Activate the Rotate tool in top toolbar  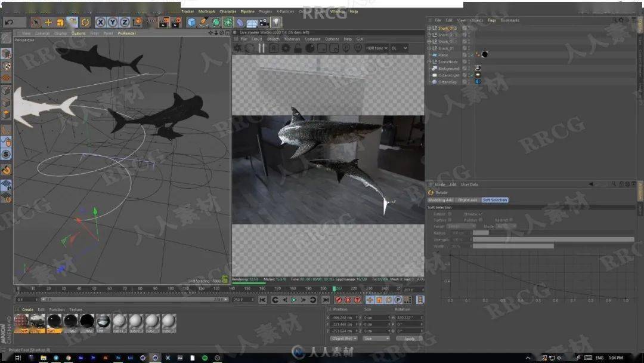point(85,22)
